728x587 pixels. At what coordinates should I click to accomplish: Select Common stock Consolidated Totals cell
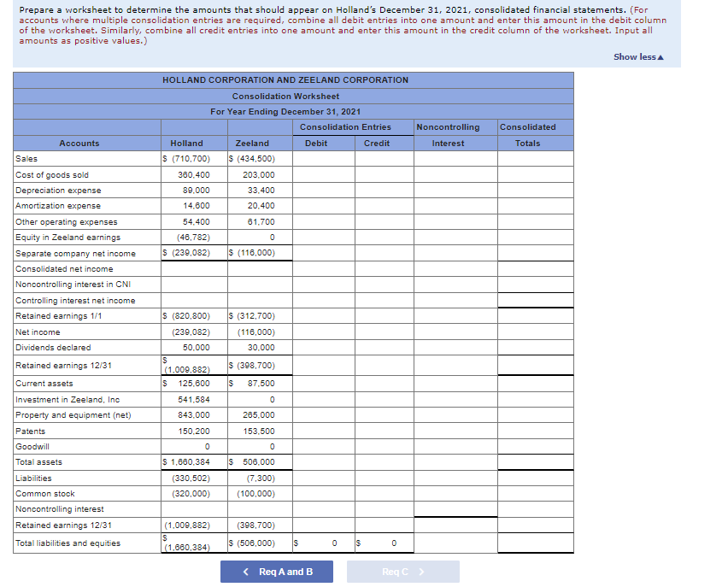click(536, 494)
